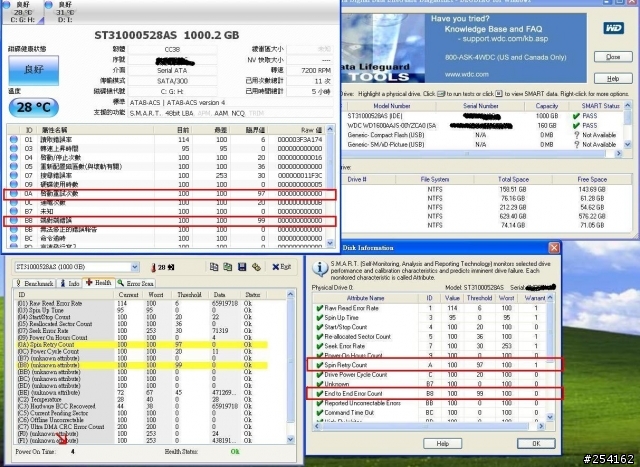Open the ST31000528AS drive dropdown in HD Tune

tap(135, 267)
